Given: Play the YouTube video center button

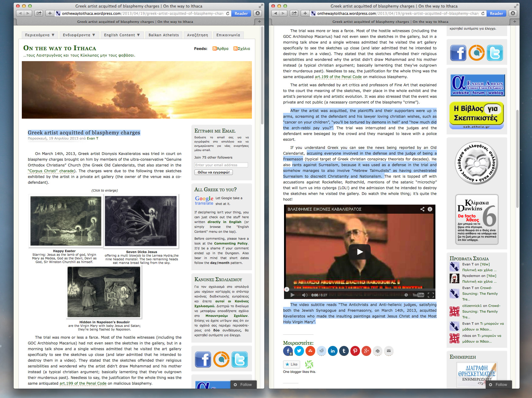Looking at the screenshot, I should coord(359,252).
